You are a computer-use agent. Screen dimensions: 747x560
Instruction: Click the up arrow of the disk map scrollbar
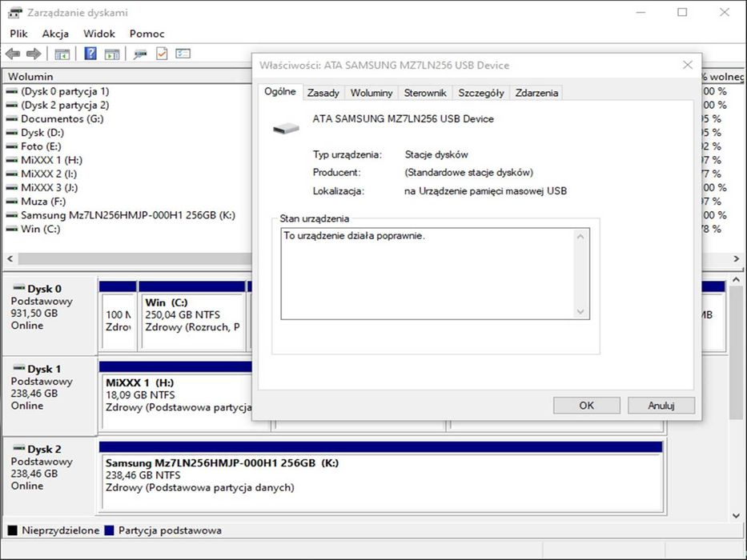(736, 280)
